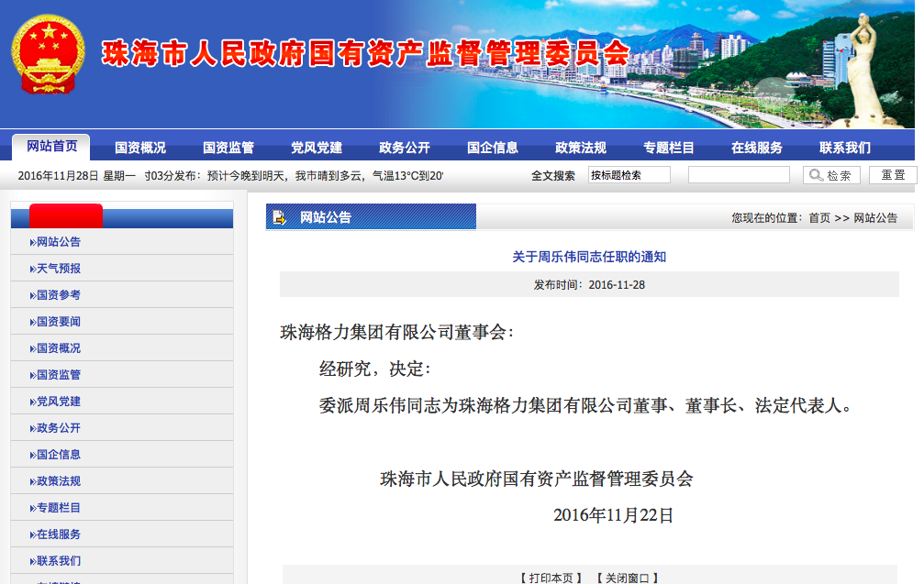Open the 网站首页 tab
Screen dimensions: 924x584
click(x=52, y=146)
